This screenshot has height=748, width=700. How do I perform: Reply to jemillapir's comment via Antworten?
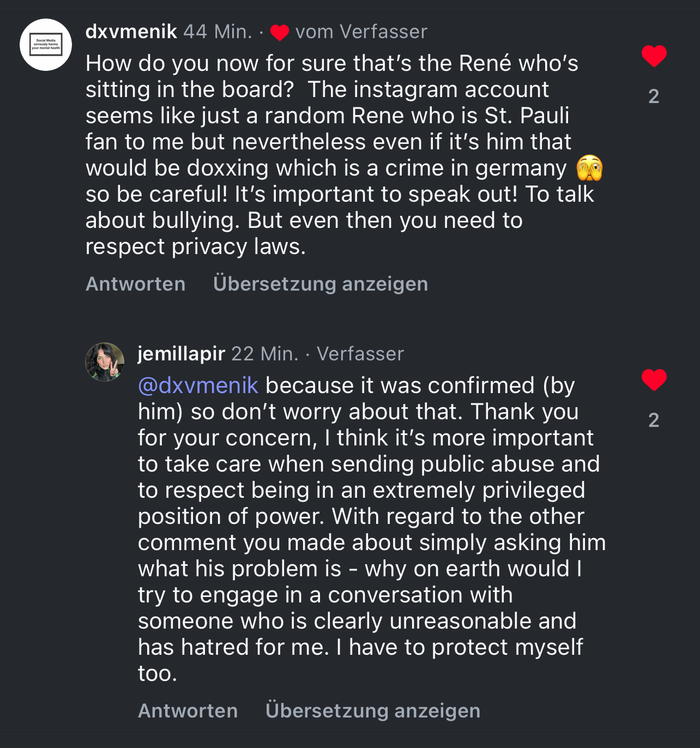click(x=188, y=711)
